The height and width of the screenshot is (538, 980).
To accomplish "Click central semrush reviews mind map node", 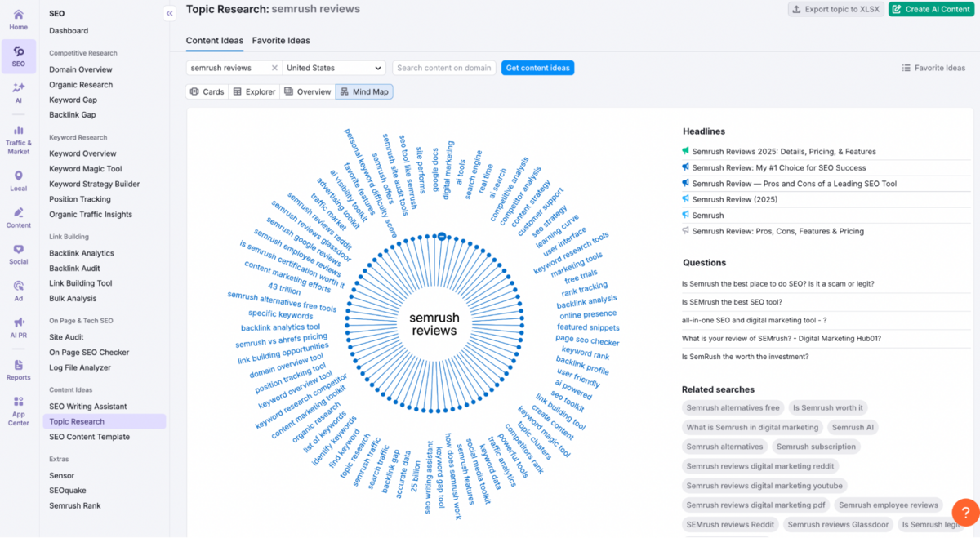I will pyautogui.click(x=434, y=324).
